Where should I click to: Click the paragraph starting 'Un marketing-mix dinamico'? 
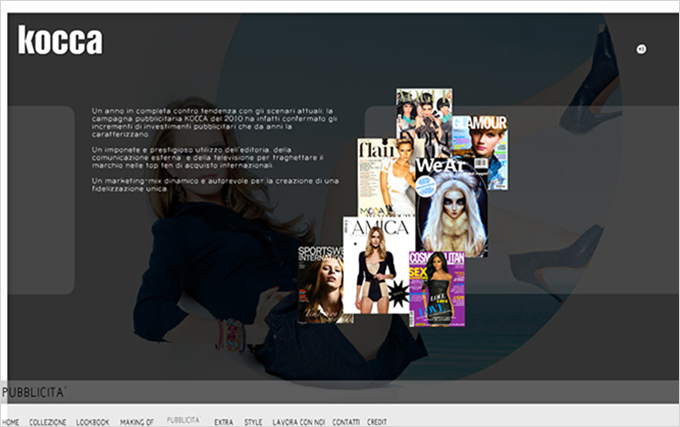(x=215, y=185)
